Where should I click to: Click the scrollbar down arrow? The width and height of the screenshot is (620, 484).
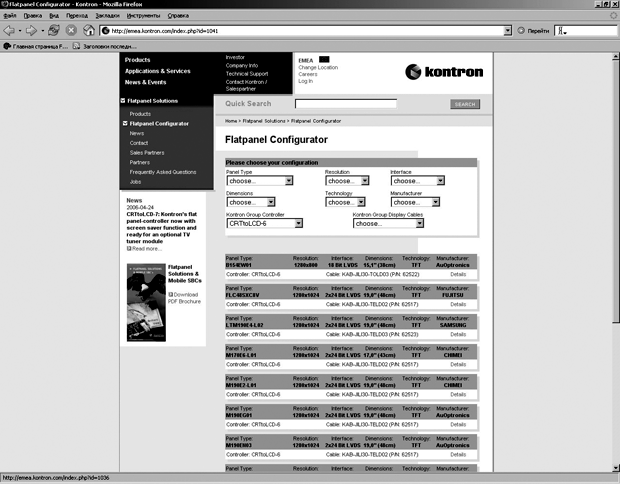[x=616, y=468]
